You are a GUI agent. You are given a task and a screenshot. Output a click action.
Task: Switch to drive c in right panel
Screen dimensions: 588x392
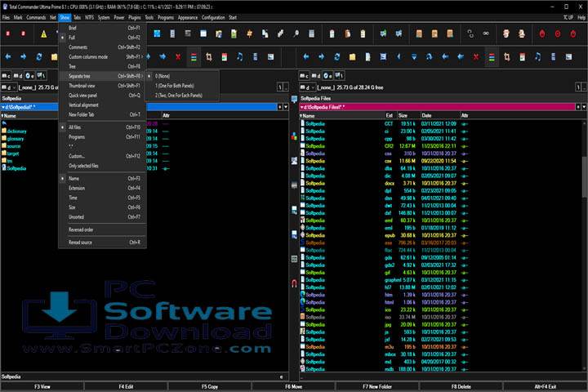coord(305,76)
